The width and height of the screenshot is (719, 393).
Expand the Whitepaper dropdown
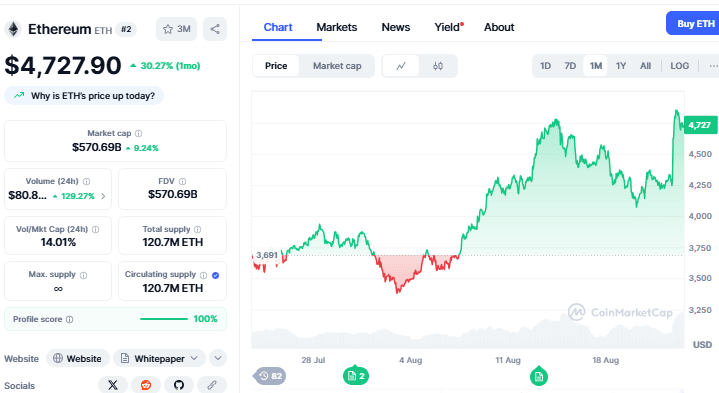coord(159,359)
